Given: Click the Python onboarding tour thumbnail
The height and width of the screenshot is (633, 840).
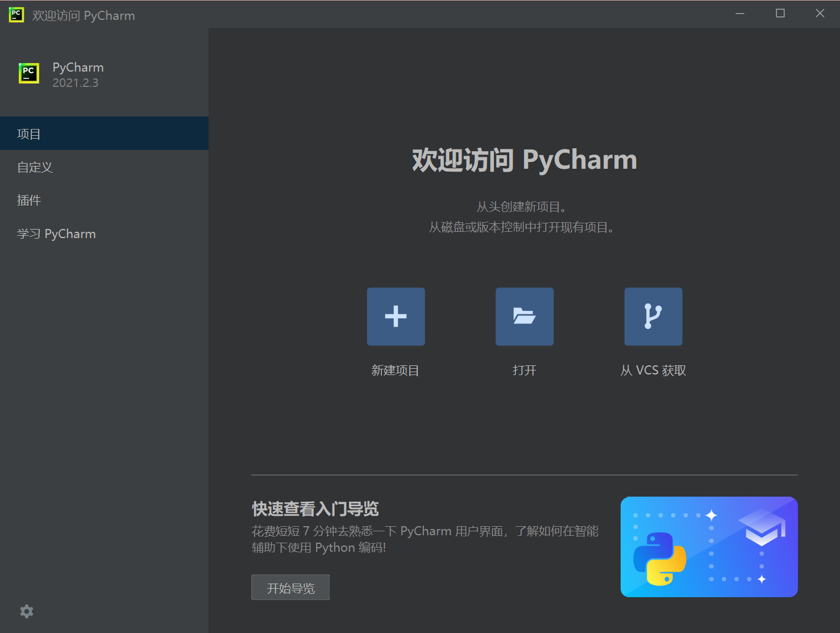Looking at the screenshot, I should tap(709, 547).
